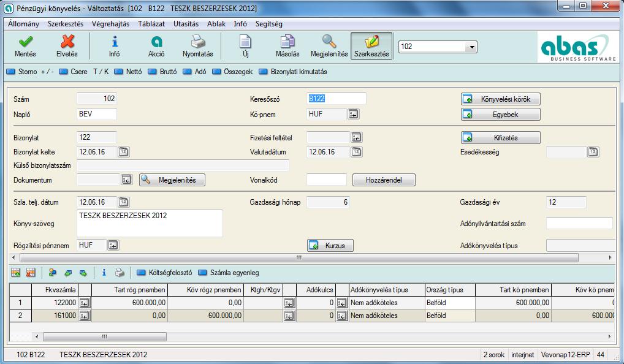The height and width of the screenshot is (364, 624).
Task: Open the Utasítás menu
Action: (186, 24)
